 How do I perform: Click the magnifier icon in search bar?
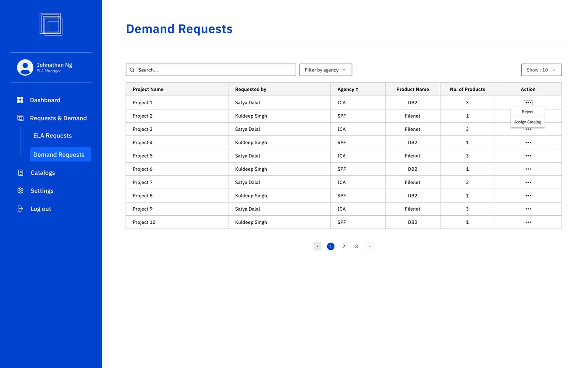point(132,70)
